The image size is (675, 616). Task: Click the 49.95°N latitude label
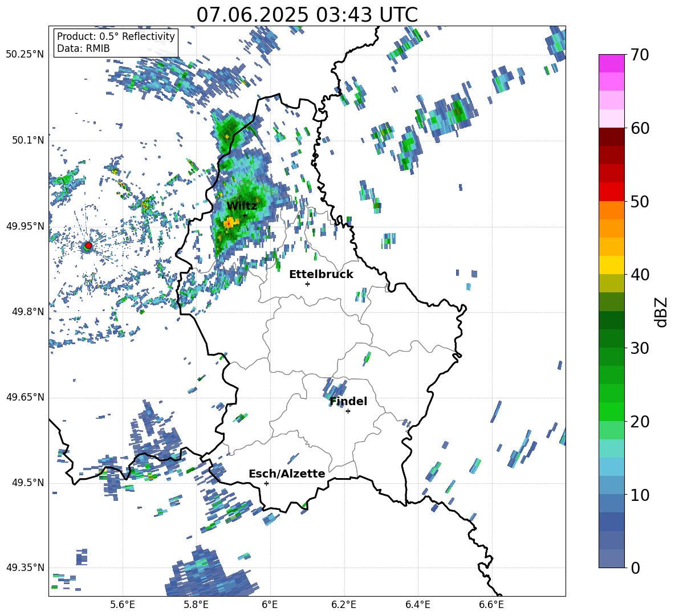pyautogui.click(x=25, y=226)
